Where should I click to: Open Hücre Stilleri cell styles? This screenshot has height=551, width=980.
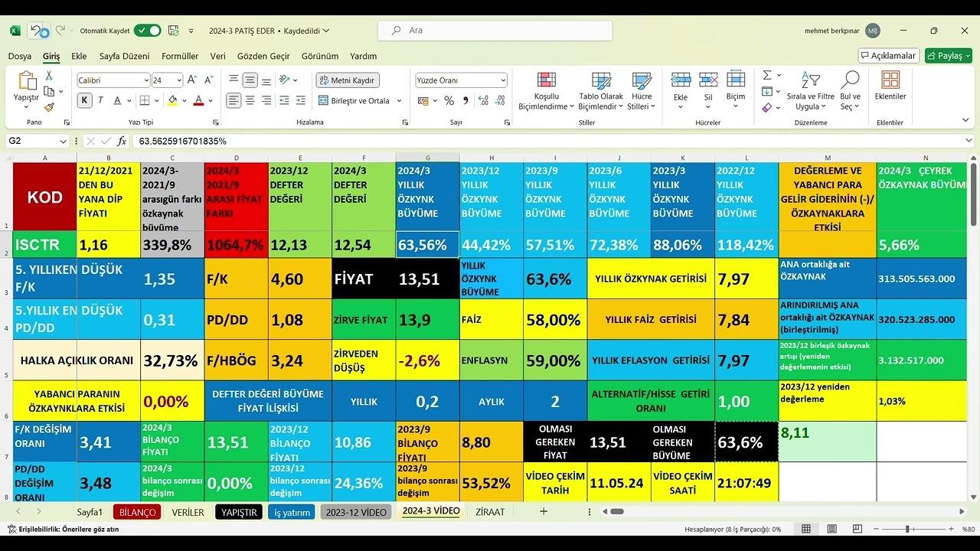tap(641, 91)
